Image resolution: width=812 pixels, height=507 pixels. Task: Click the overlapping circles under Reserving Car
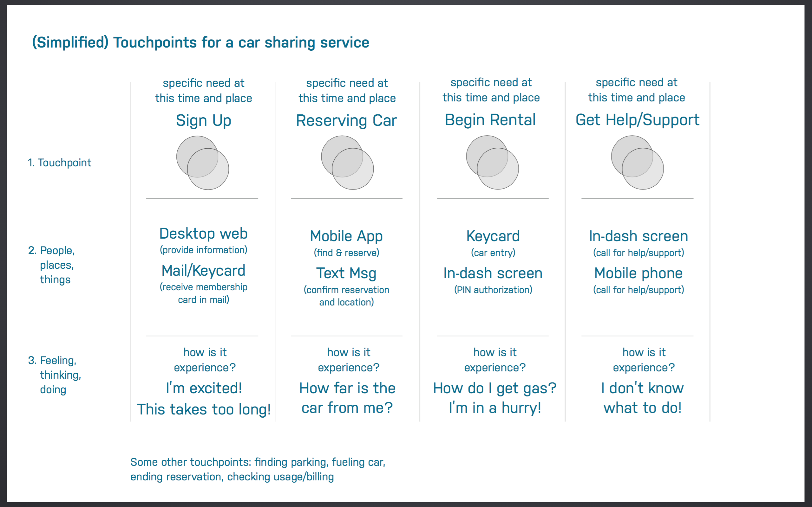[x=347, y=163]
